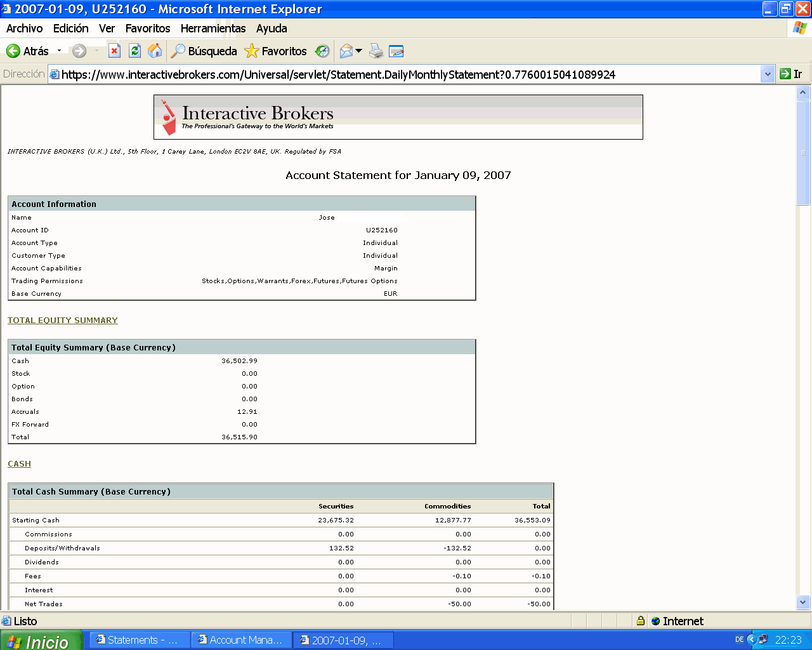Image resolution: width=812 pixels, height=650 pixels.
Task: Click the Windows flag logo icon
Action: click(x=799, y=28)
